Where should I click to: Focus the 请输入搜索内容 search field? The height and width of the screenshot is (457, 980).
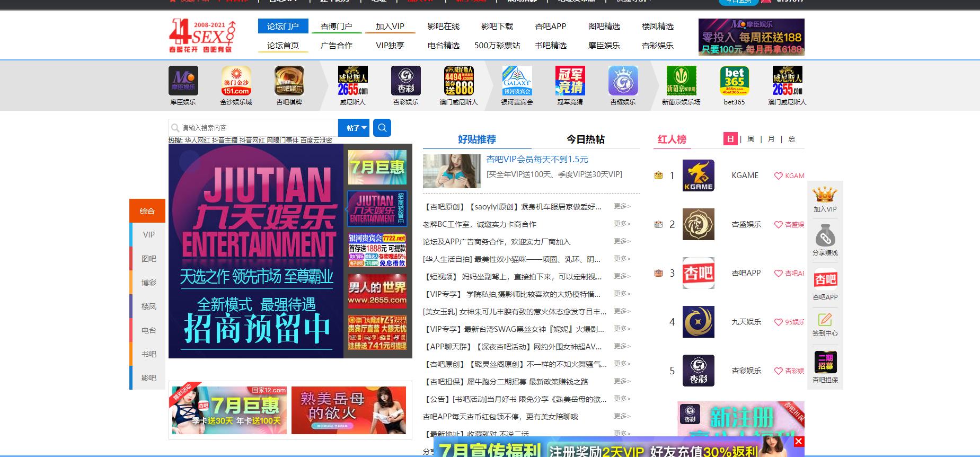pyautogui.click(x=253, y=128)
